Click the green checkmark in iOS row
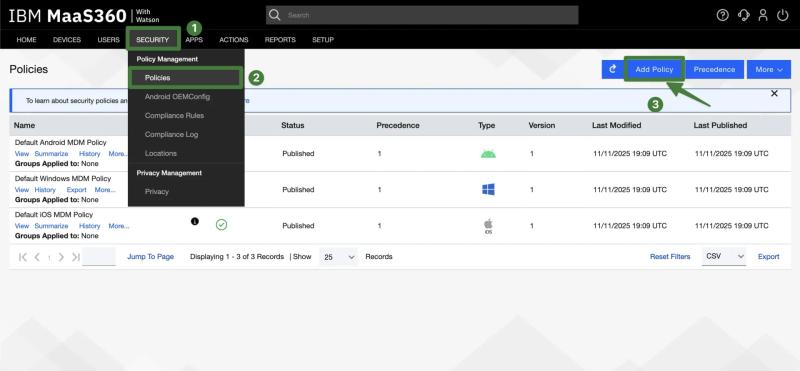The image size is (800, 371). point(221,225)
